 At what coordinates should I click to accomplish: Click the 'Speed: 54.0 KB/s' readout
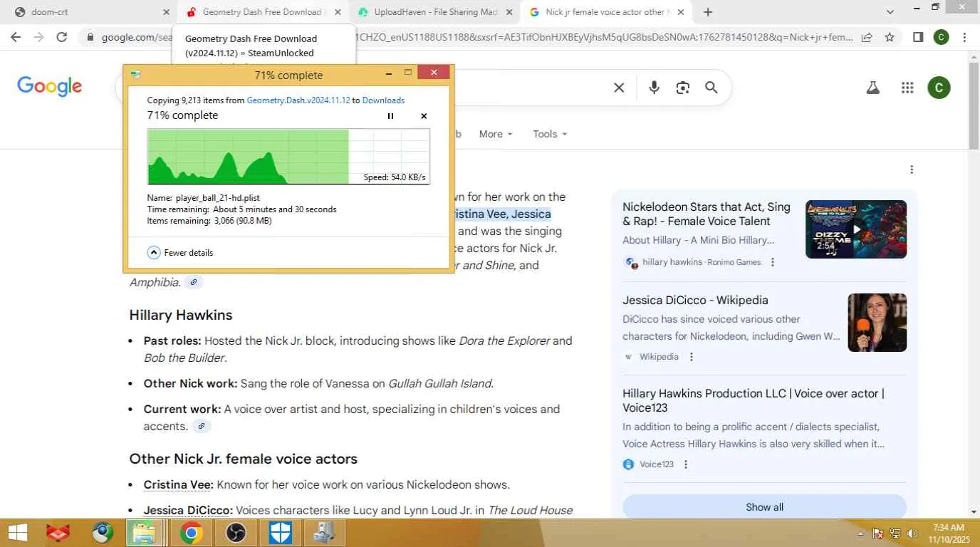395,177
